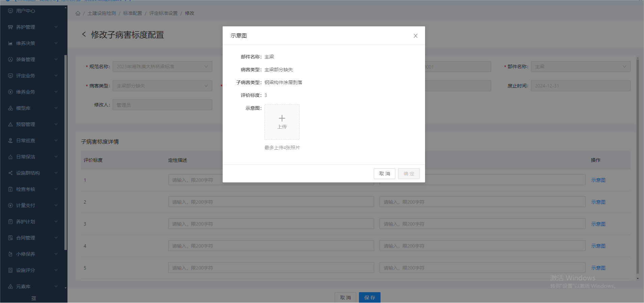Click 标准配置 breadcrumb link

pos(133,13)
